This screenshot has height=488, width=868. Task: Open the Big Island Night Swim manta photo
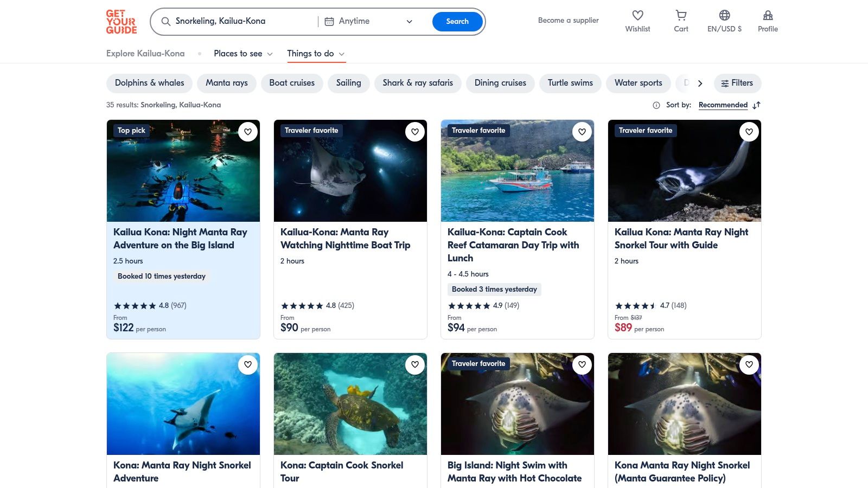tap(518, 404)
